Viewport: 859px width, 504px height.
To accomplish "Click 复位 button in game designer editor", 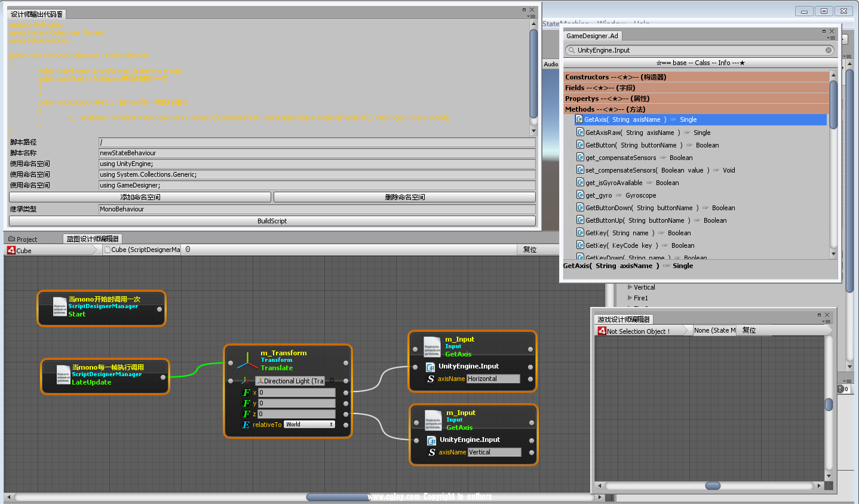I will pyautogui.click(x=749, y=330).
